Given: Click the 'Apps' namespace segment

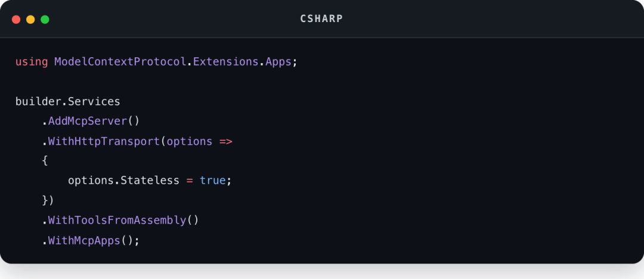Looking at the screenshot, I should pyautogui.click(x=278, y=62).
